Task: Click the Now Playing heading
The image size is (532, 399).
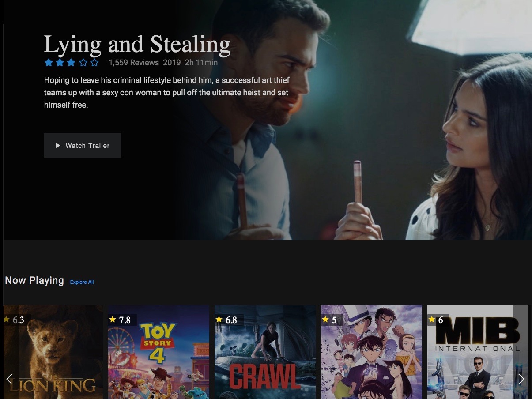Action: pos(34,280)
